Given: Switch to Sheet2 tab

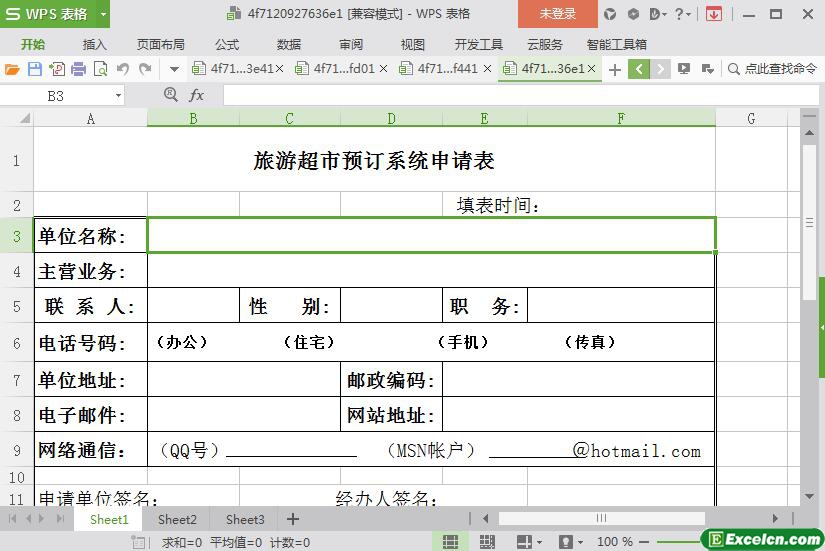Looking at the screenshot, I should coord(177,520).
